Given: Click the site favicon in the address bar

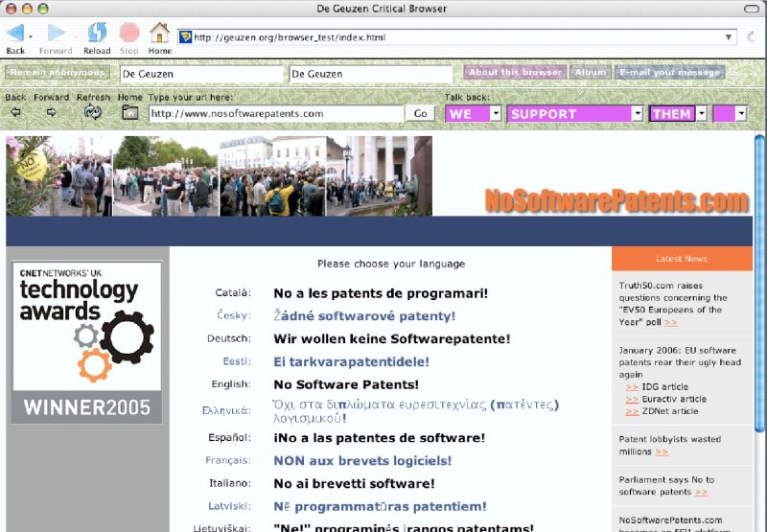Looking at the screenshot, I should 185,36.
